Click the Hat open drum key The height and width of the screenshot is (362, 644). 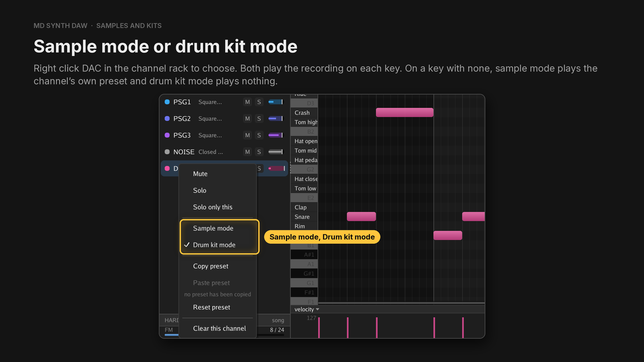tap(304, 141)
